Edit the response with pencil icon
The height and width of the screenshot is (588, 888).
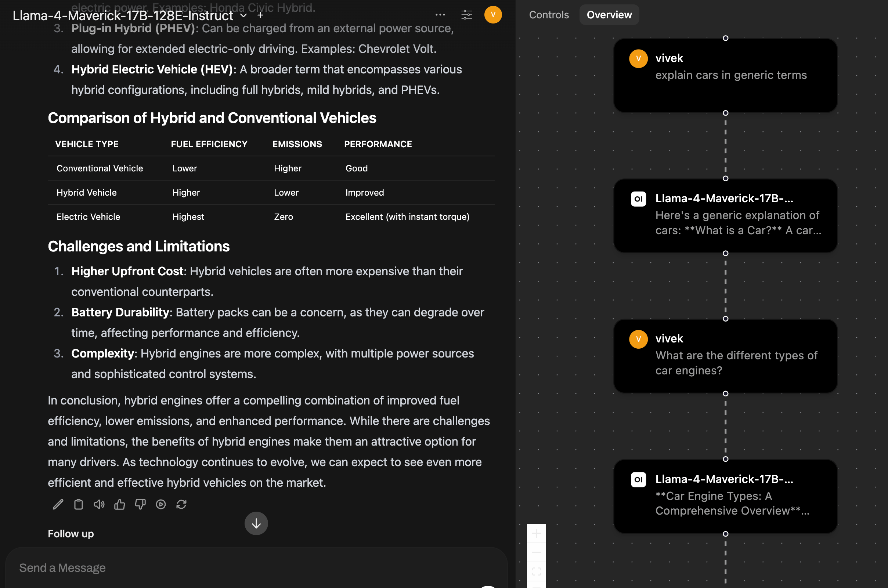(x=58, y=504)
